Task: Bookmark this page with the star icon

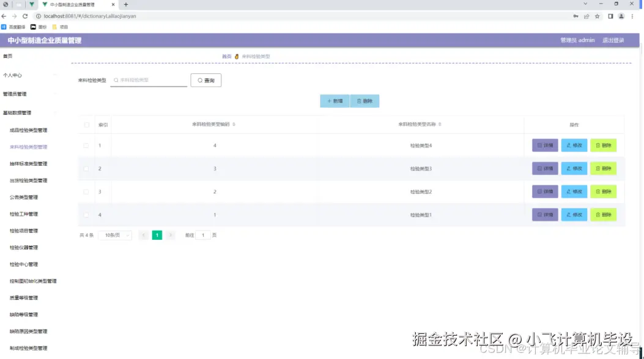Action: pyautogui.click(x=597, y=16)
